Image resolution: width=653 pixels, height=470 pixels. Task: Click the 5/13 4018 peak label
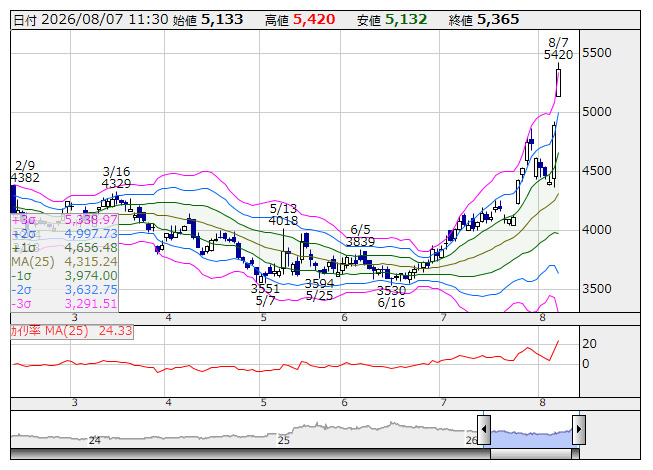click(283, 214)
